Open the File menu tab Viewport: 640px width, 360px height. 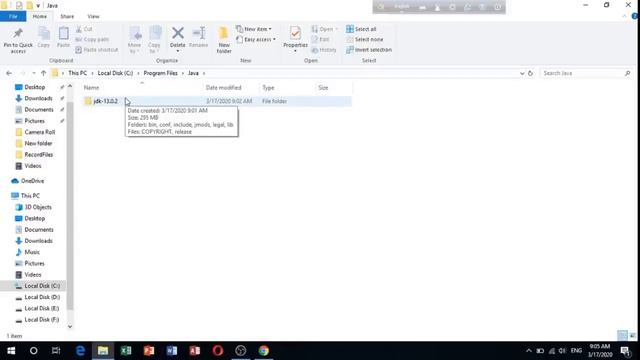coord(13,16)
